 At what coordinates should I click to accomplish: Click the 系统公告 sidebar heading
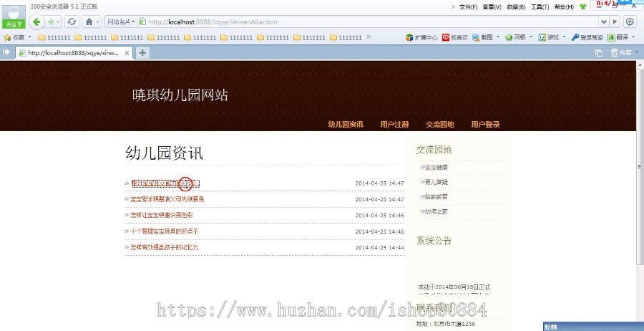434,241
